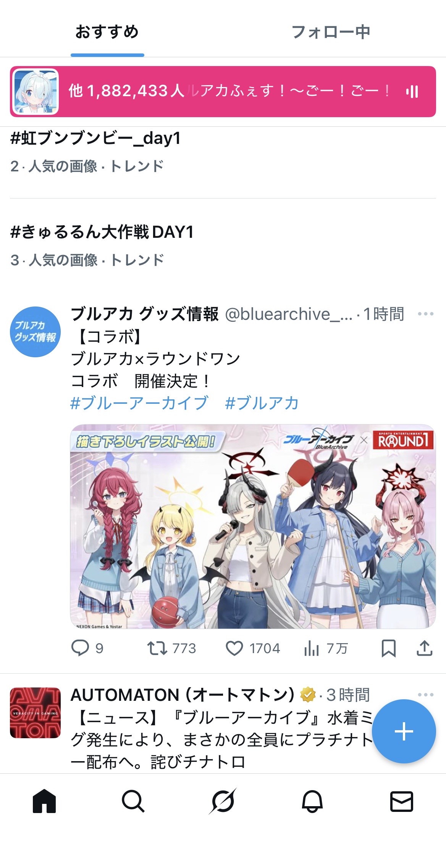View analytics showing 7万 views
The height and width of the screenshot is (868, 446).
(x=326, y=648)
